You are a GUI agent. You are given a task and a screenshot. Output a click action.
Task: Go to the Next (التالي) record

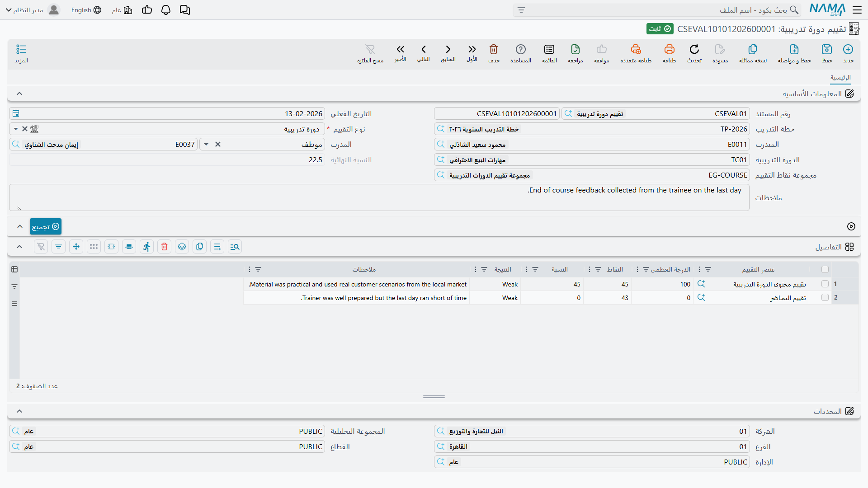424,49
